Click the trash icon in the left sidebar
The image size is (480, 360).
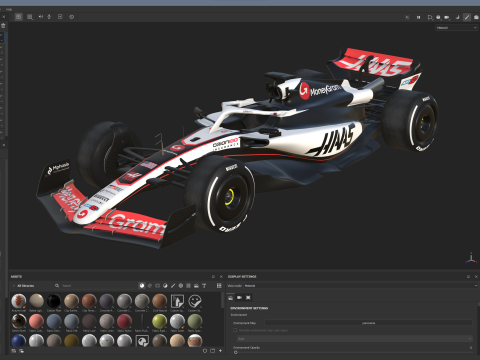(3, 25)
